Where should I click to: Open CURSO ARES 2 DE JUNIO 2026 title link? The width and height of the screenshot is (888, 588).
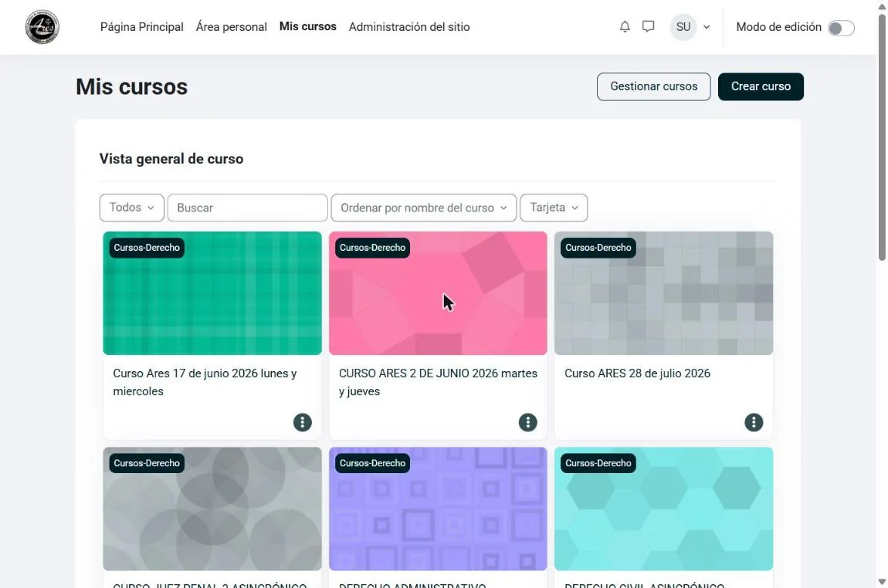tap(438, 382)
